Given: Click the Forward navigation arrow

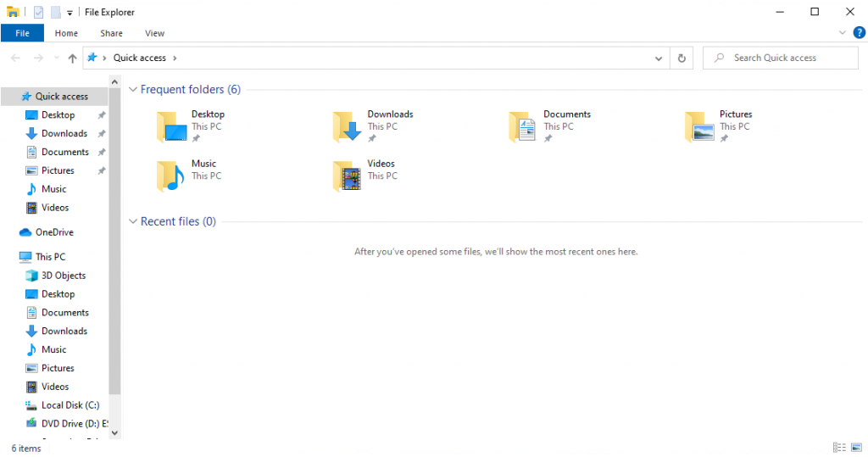Looking at the screenshot, I should point(37,58).
